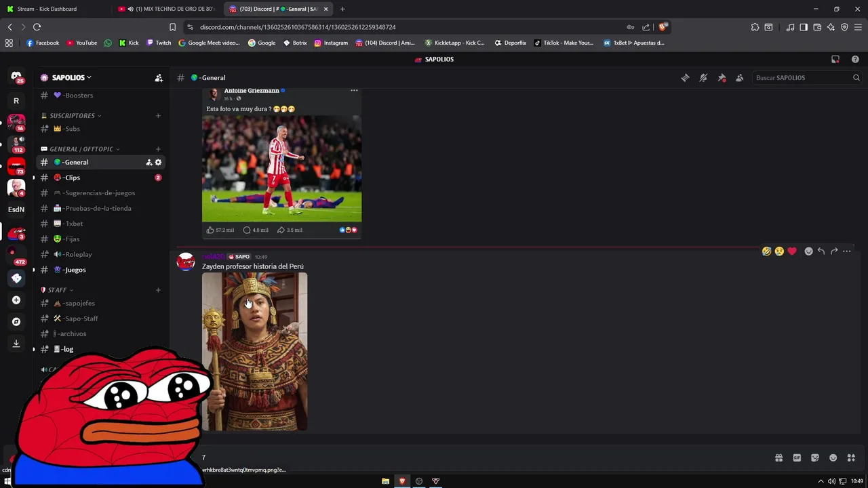This screenshot has height=488, width=868.
Task: Open add reaction emoji picker on message
Action: click(x=808, y=251)
